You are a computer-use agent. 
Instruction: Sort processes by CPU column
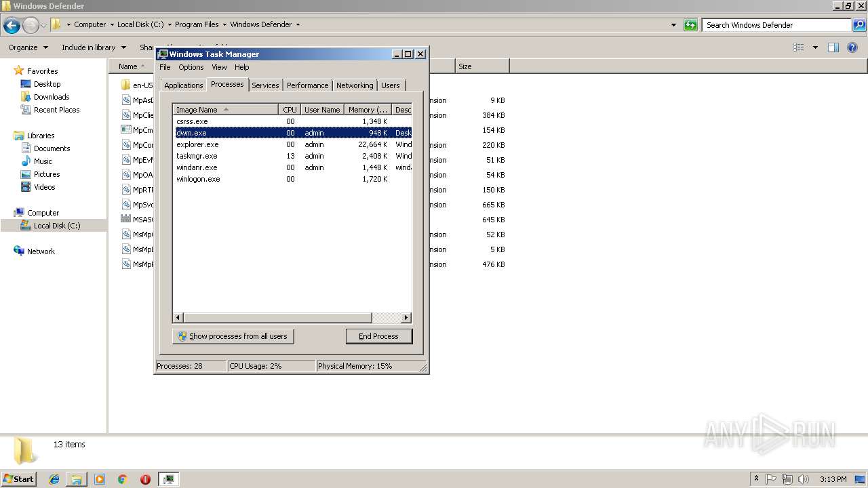[290, 110]
